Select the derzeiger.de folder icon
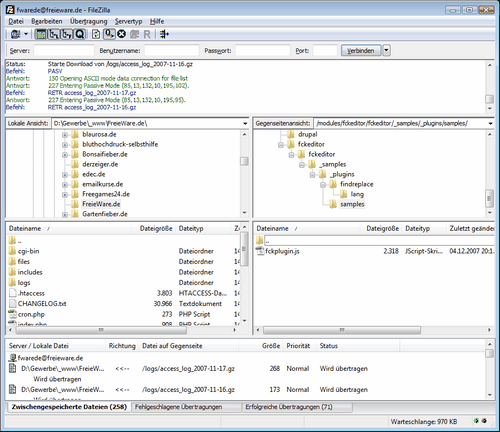The image size is (500, 432). [x=75, y=164]
